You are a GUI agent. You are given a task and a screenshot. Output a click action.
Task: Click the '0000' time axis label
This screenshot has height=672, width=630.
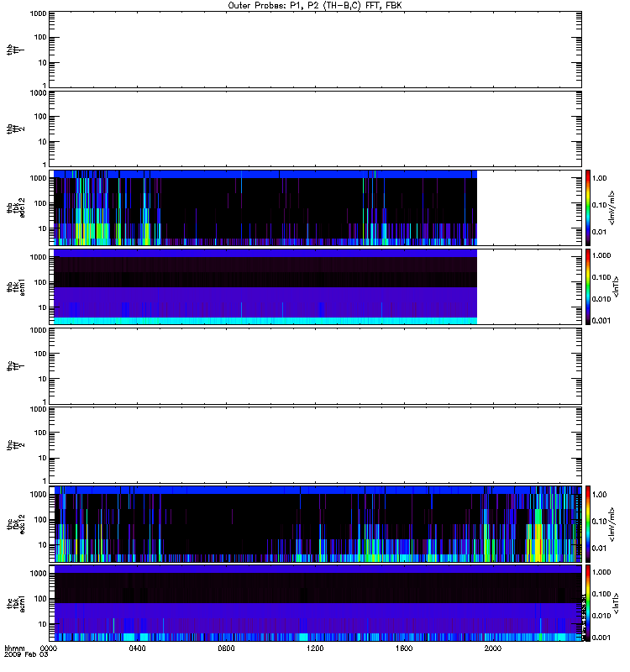(x=49, y=648)
